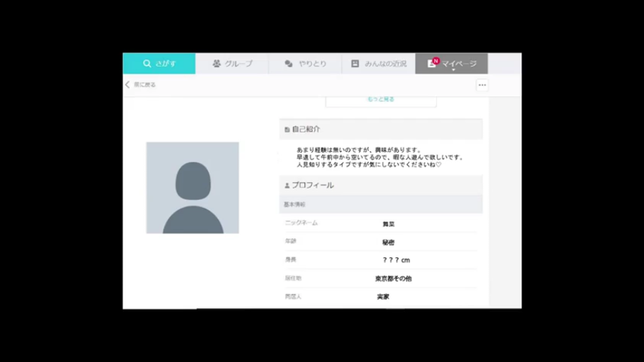Click the 自己紹介 section document icon
The width and height of the screenshot is (644, 362).
[x=287, y=129]
